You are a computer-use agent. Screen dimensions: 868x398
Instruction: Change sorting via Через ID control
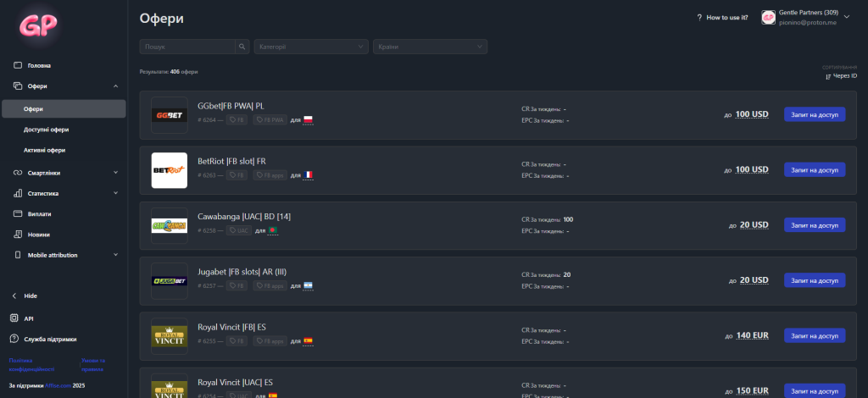[x=838, y=76]
